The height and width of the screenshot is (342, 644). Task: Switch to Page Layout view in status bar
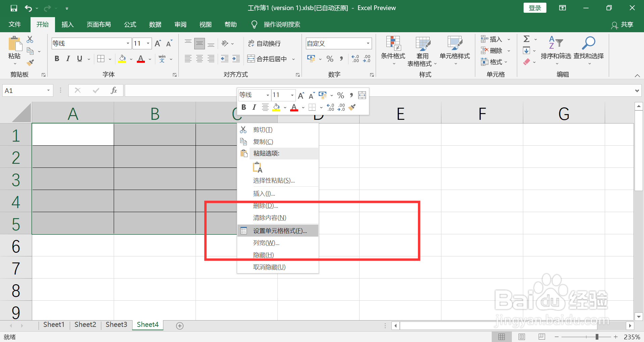[x=522, y=337]
